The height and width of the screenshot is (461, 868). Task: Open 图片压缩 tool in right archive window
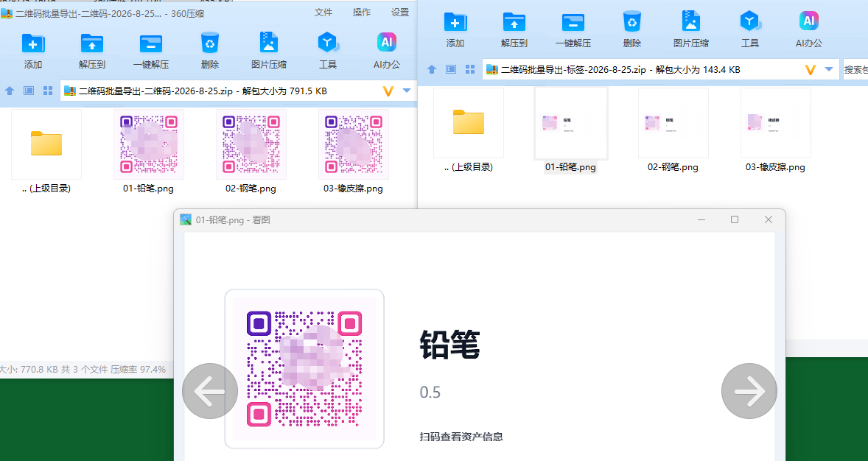[691, 21]
